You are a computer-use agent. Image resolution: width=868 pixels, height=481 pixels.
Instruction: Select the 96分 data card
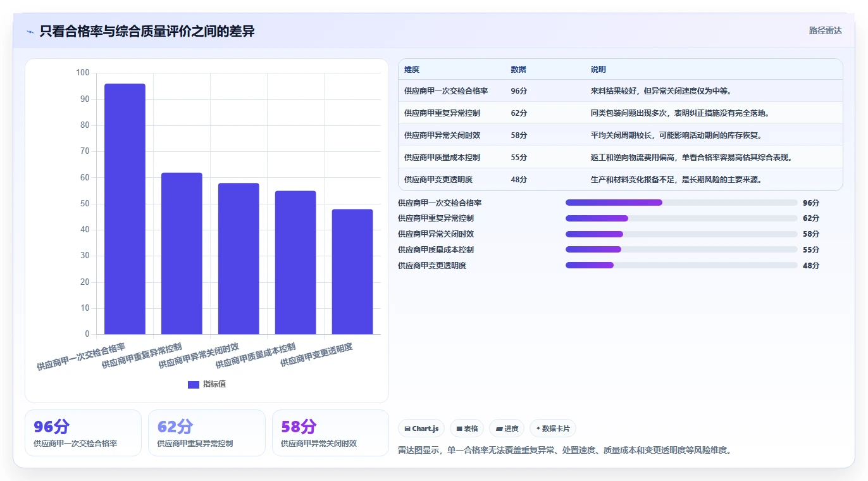click(83, 433)
